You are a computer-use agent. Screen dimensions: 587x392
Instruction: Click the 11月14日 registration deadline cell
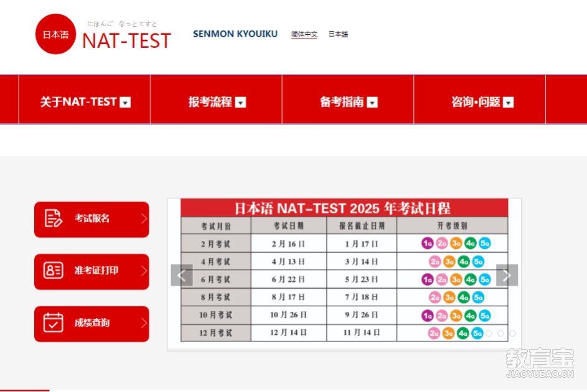(x=362, y=332)
